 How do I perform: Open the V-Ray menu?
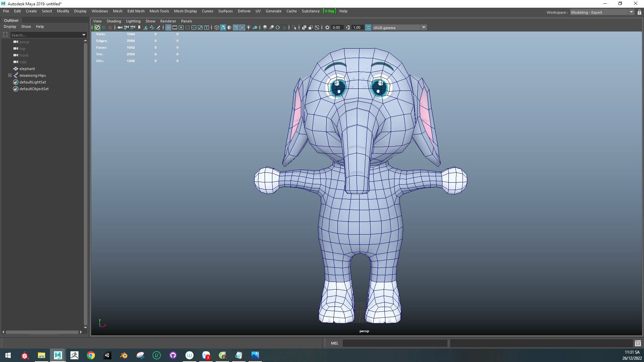(x=329, y=11)
